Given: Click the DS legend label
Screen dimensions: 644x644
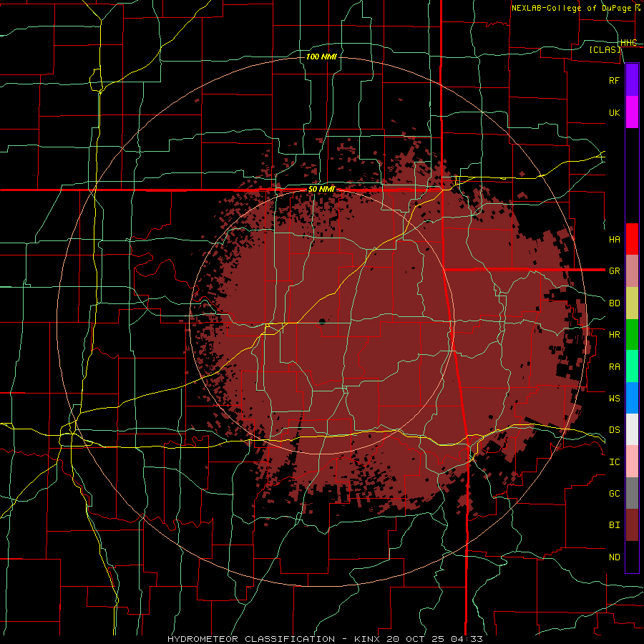Looking at the screenshot, I should pos(614,430).
